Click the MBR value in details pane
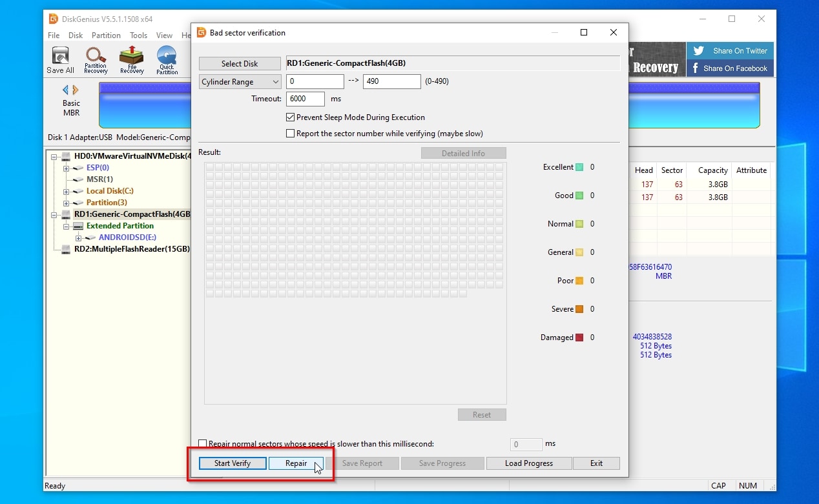The height and width of the screenshot is (504, 819). [x=663, y=276]
